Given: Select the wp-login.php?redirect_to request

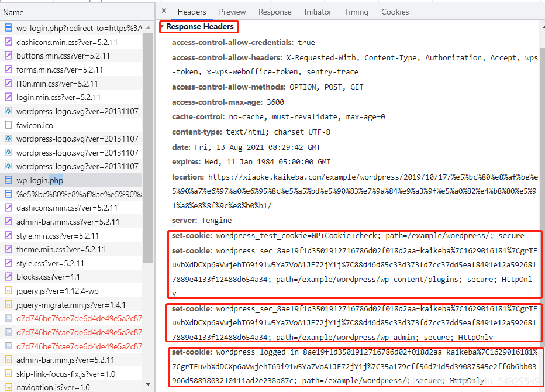Looking at the screenshot, I should pyautogui.click(x=71, y=28).
